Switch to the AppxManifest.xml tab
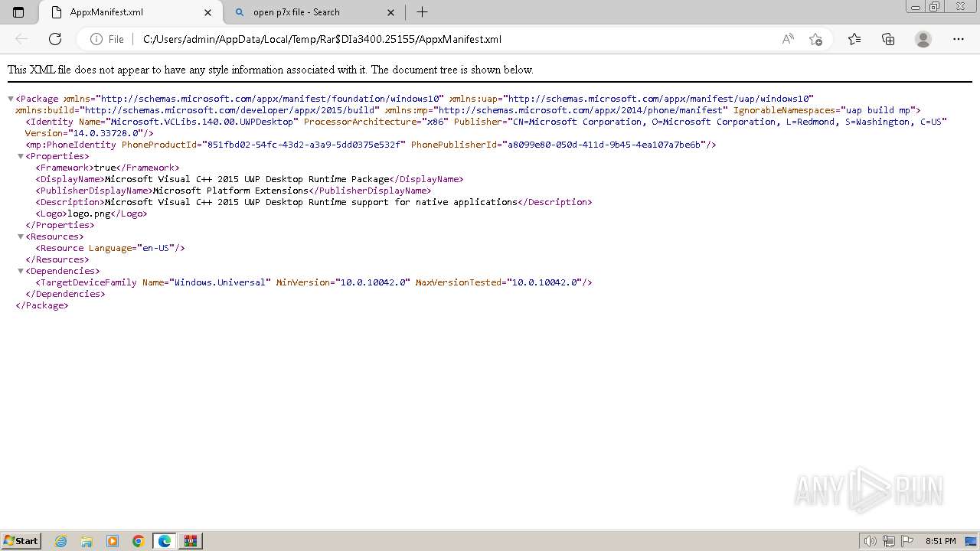The height and width of the screenshot is (551, 980). pyautogui.click(x=130, y=12)
